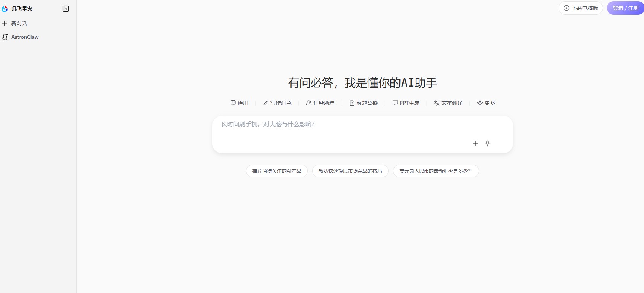Select the 通用 mode tab

pos(239,103)
